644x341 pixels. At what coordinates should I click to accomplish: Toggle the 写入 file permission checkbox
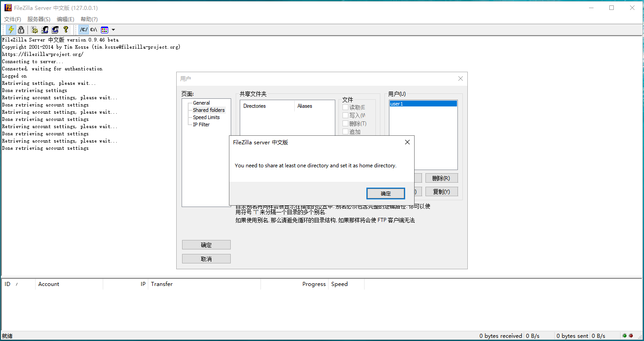point(346,115)
